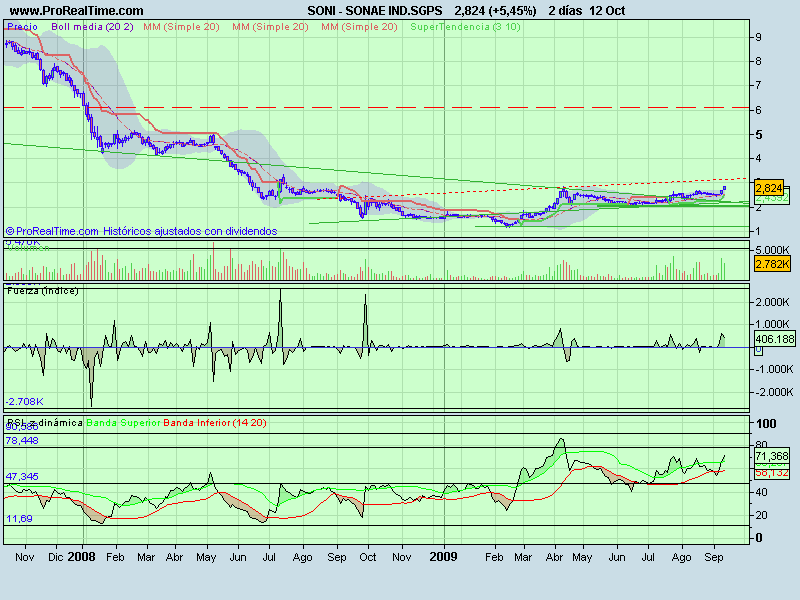
Task: Click the -1.000K force index axis label
Action: (773, 369)
